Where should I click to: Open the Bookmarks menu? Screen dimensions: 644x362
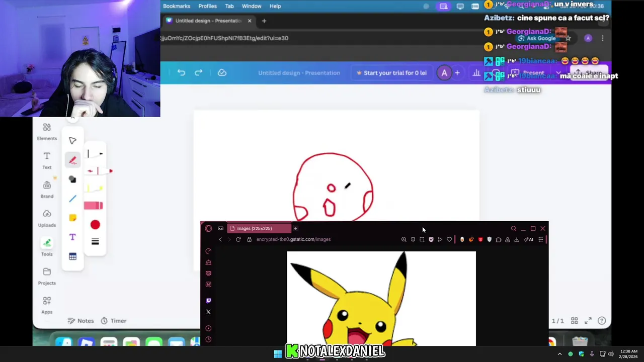177,6
